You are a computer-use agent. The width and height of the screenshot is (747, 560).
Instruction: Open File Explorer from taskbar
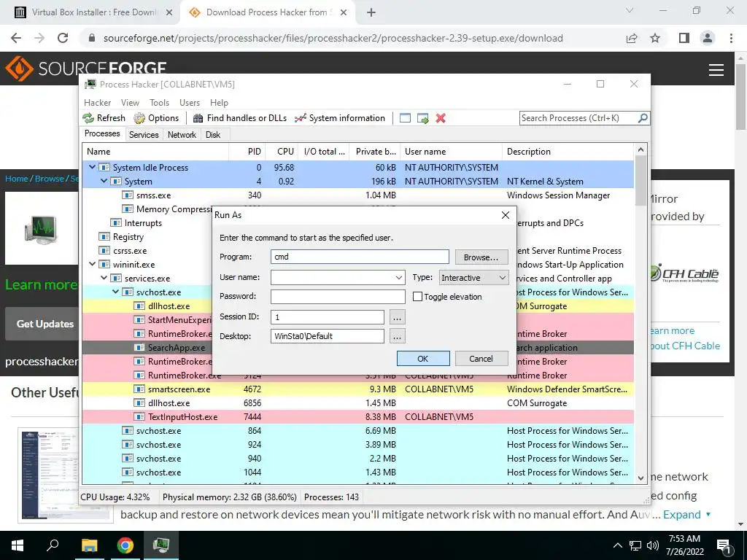pyautogui.click(x=89, y=545)
